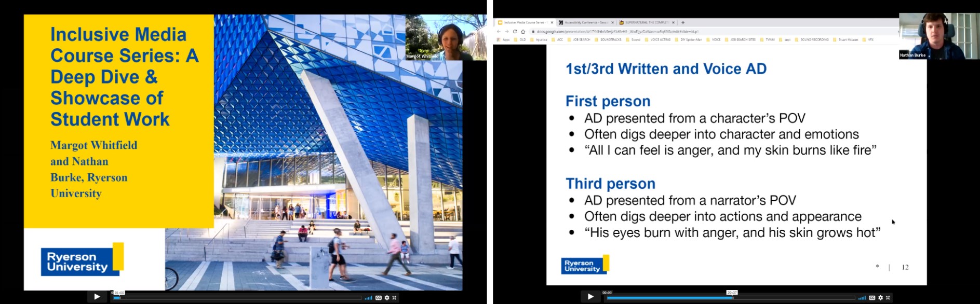This screenshot has width=980, height=304.
Task: Toggle closed captions on the left video
Action: (x=379, y=298)
